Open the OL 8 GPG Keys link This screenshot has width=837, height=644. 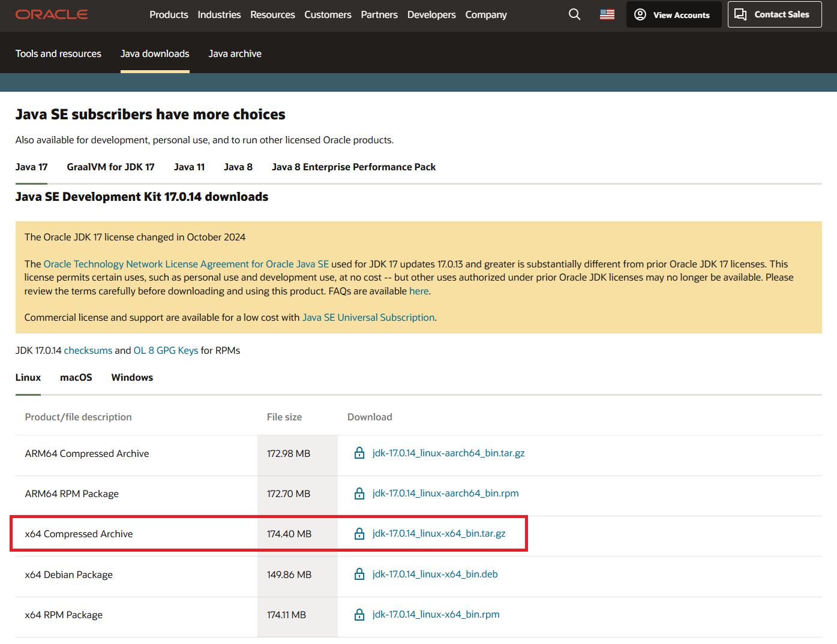coord(166,350)
